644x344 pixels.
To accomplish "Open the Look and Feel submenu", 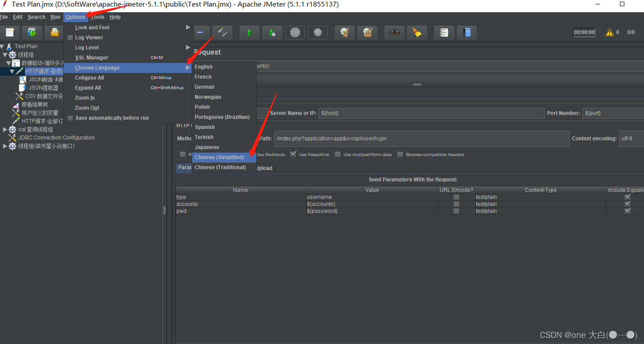I will [x=127, y=28].
